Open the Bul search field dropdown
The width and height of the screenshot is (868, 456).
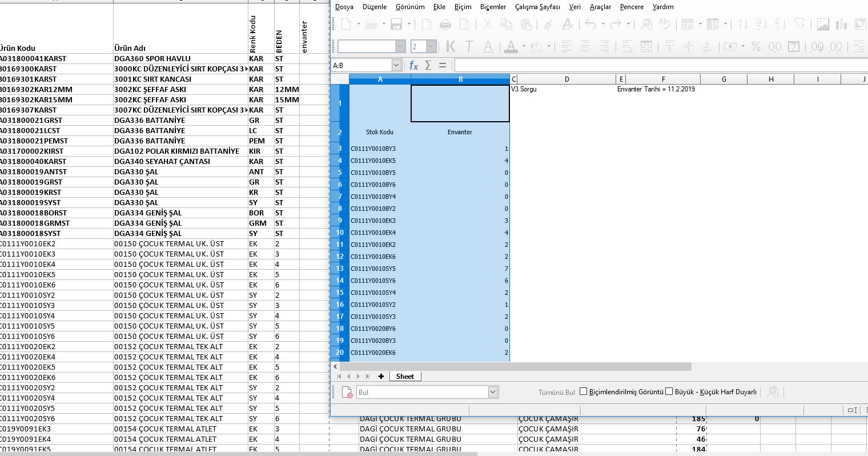click(x=493, y=392)
